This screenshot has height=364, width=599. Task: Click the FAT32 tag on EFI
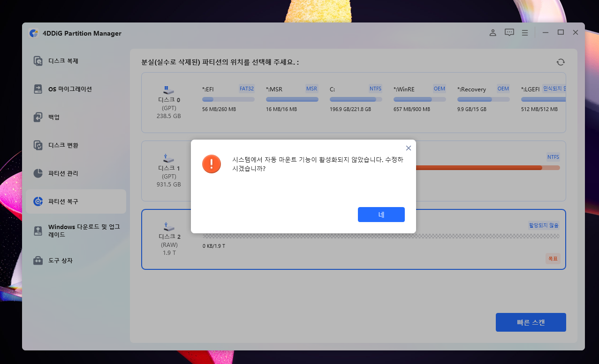(x=247, y=88)
